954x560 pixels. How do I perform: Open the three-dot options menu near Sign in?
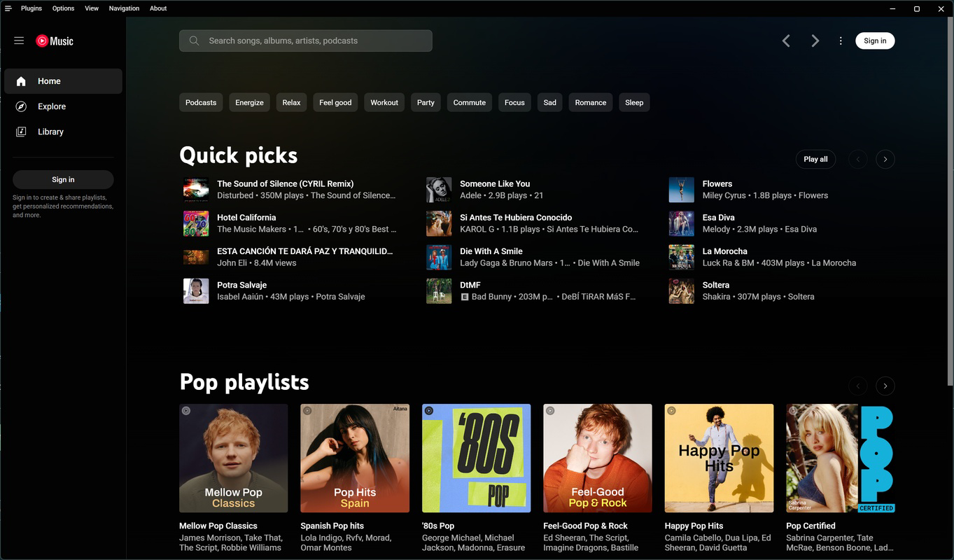840,40
